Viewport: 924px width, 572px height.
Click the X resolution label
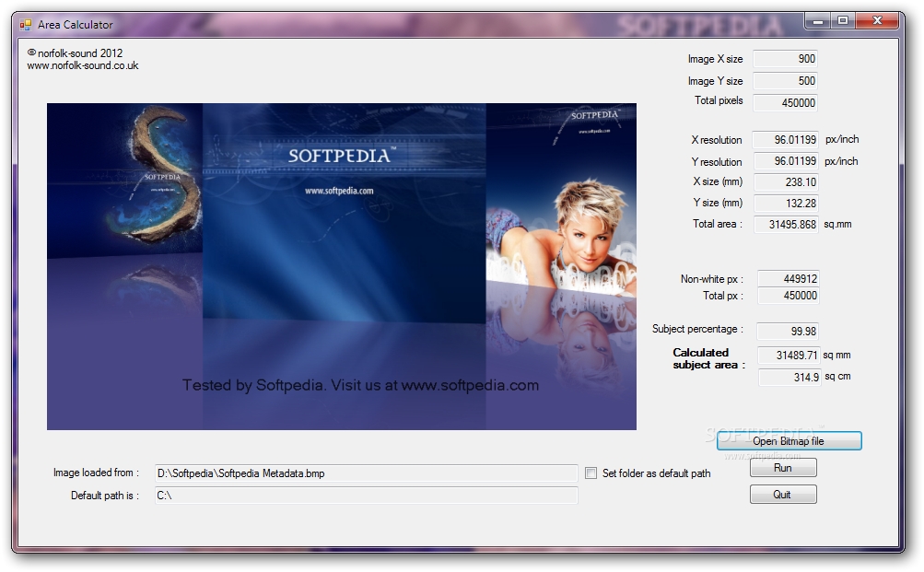pyautogui.click(x=717, y=140)
